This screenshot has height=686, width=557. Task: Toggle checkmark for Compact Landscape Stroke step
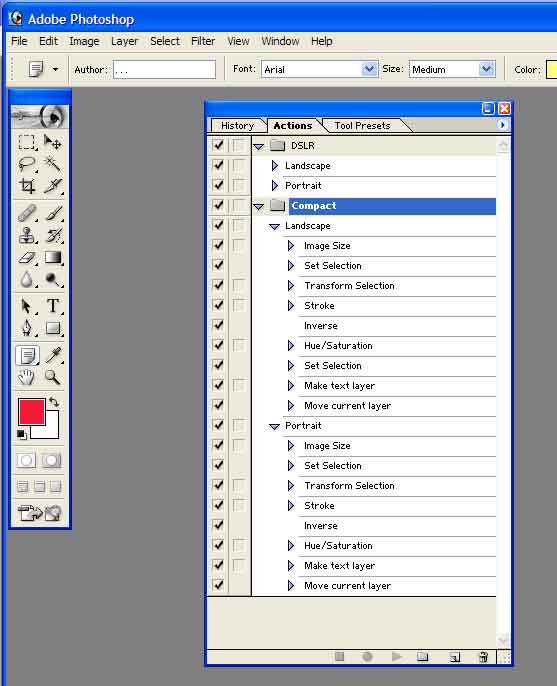pyautogui.click(x=218, y=304)
